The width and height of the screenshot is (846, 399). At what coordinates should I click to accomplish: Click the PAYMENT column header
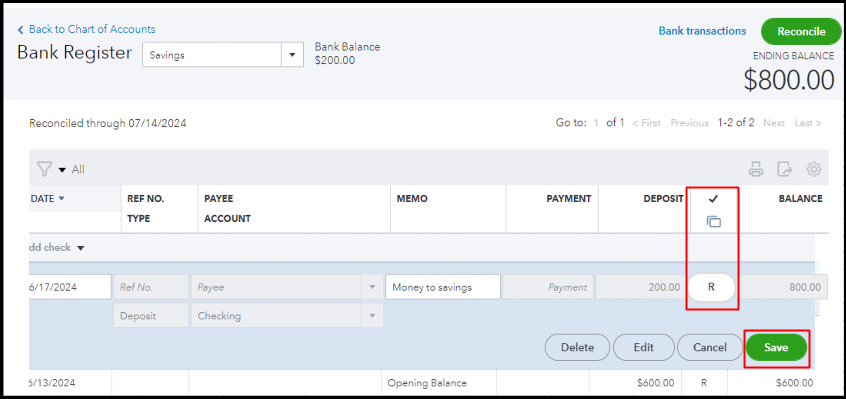(569, 199)
